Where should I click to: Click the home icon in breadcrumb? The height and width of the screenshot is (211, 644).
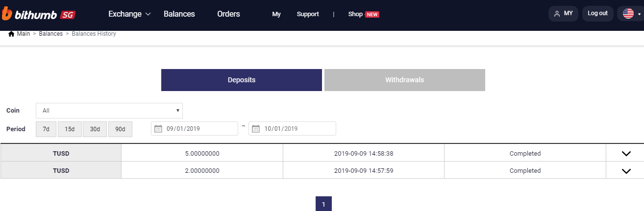[11, 34]
